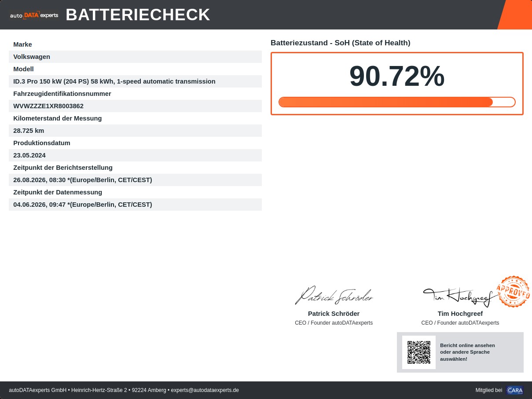Open 'Bericht online ansehen' link text
This screenshot has height=399, width=532.
point(467,345)
